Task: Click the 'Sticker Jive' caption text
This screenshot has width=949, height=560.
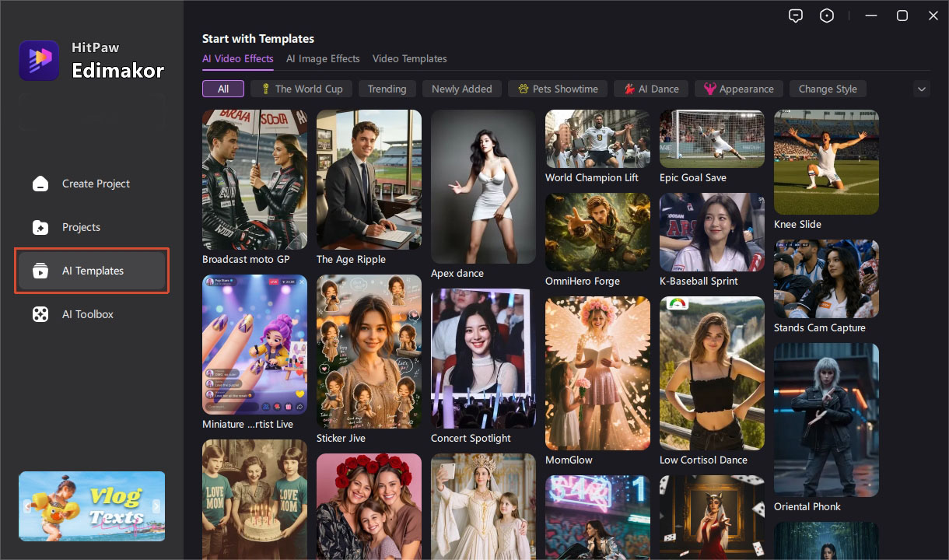Action: [x=341, y=438]
